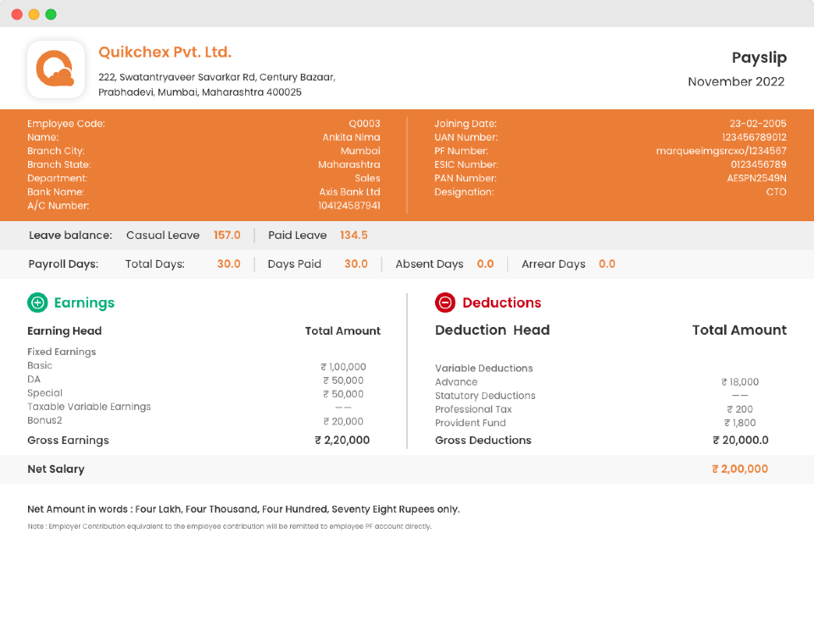Screen dimensions: 814x644
Task: Click the Quikchex cloud logo icon
Action: coord(56,69)
